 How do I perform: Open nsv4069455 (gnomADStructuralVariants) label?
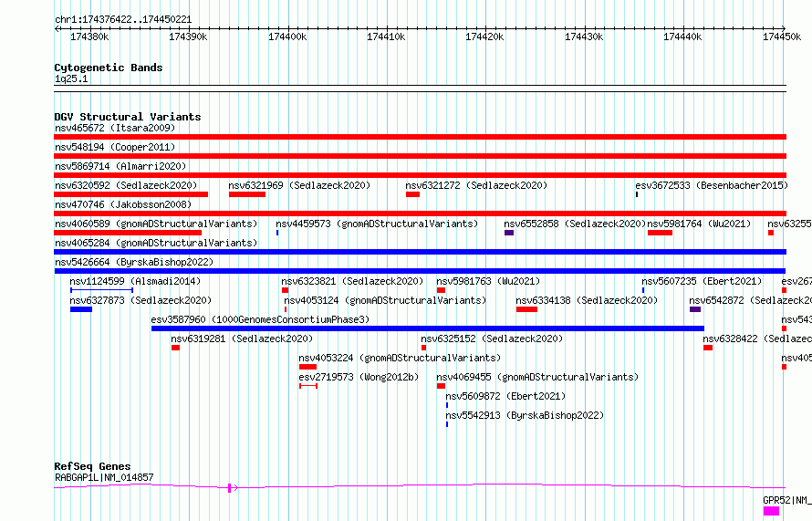537,377
